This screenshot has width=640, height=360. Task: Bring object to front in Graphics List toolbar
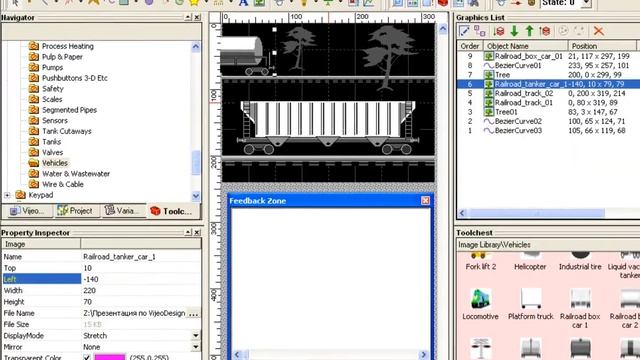(544, 31)
